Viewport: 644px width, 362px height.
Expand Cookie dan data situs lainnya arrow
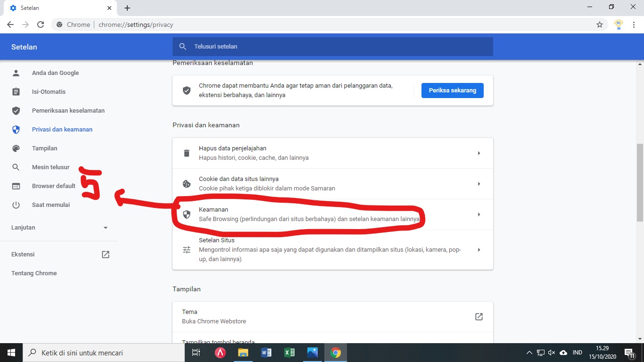[479, 184]
